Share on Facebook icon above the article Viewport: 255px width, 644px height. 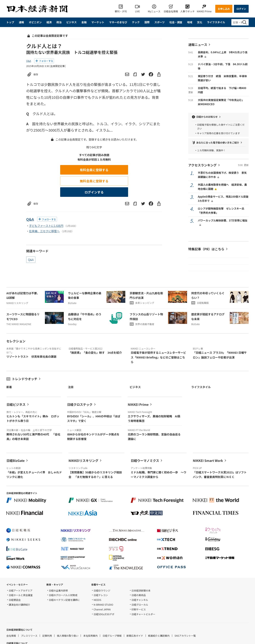point(151,75)
